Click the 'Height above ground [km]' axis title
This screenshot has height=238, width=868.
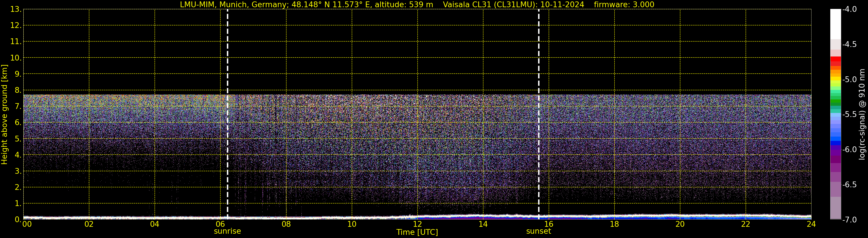pos(4,115)
